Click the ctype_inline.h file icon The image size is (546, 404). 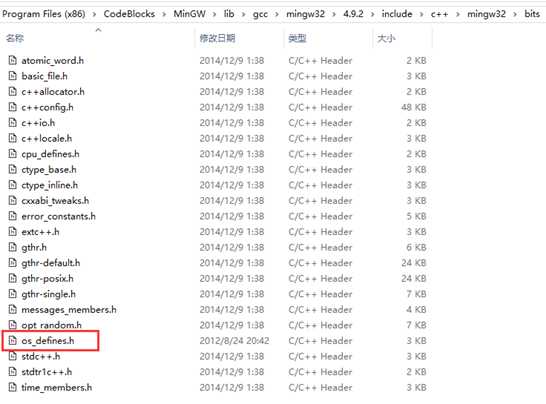tap(13, 185)
